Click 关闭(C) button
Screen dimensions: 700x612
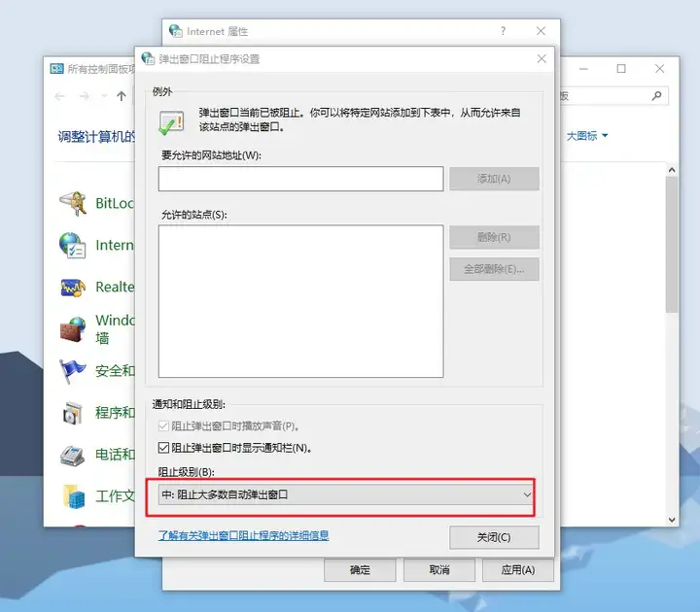tap(494, 537)
